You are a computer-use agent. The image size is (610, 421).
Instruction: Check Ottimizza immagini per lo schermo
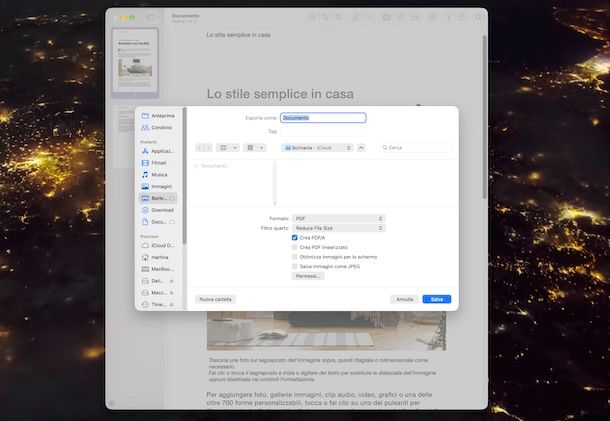(294, 257)
